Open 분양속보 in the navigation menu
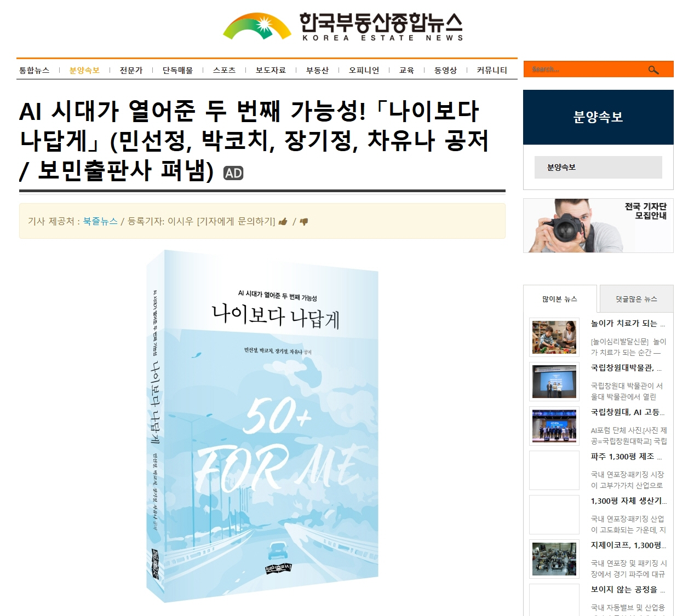Screen dimensions: 694x616 84,70
